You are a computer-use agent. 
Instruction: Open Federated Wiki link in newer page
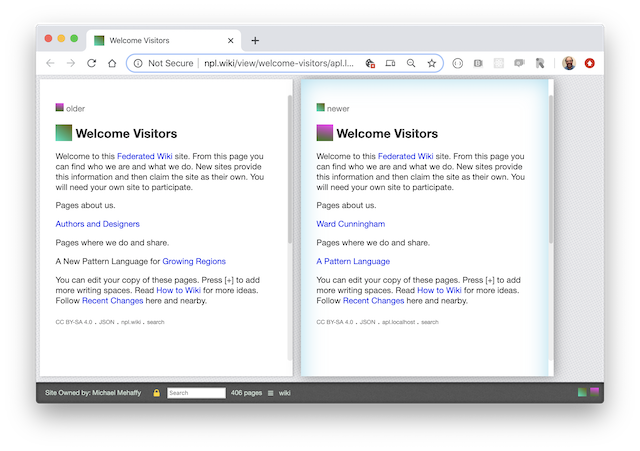405,156
